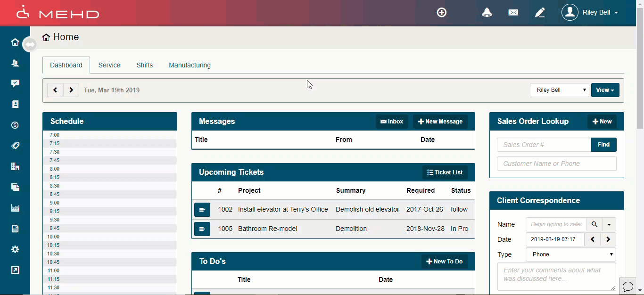This screenshot has width=644, height=295.
Task: Step correspondence date back with left arrow
Action: coord(593,239)
